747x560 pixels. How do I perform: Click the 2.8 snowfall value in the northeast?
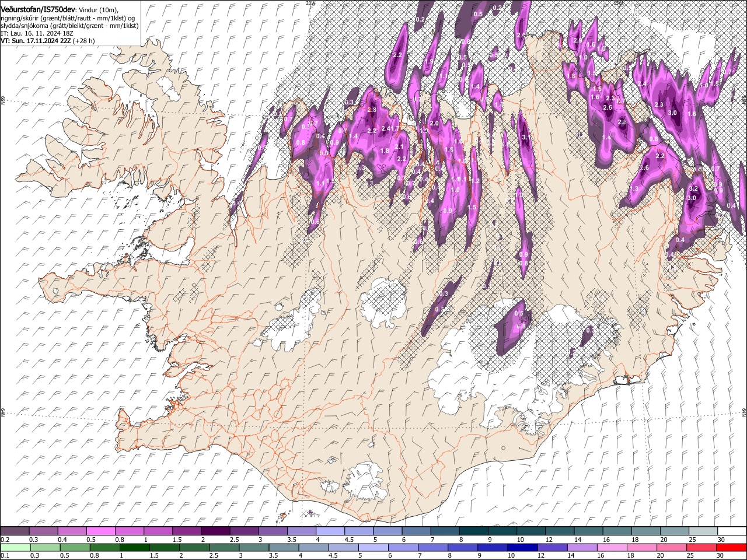tap(622, 122)
